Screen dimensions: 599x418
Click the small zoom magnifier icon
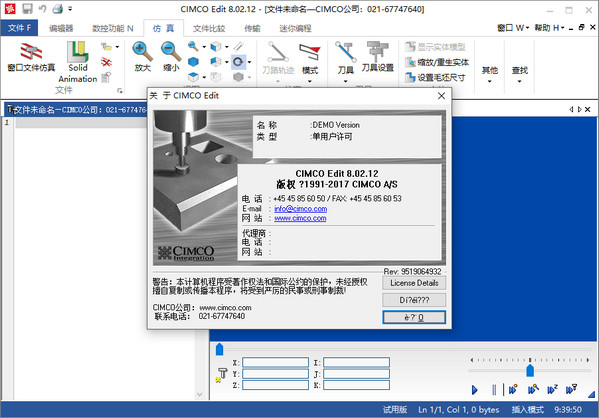coord(193,47)
